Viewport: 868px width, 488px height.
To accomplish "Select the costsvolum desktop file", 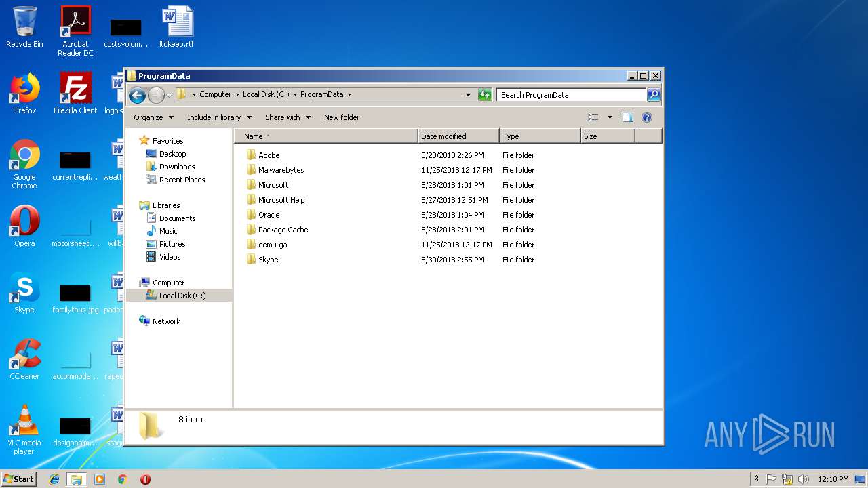I will [x=126, y=33].
